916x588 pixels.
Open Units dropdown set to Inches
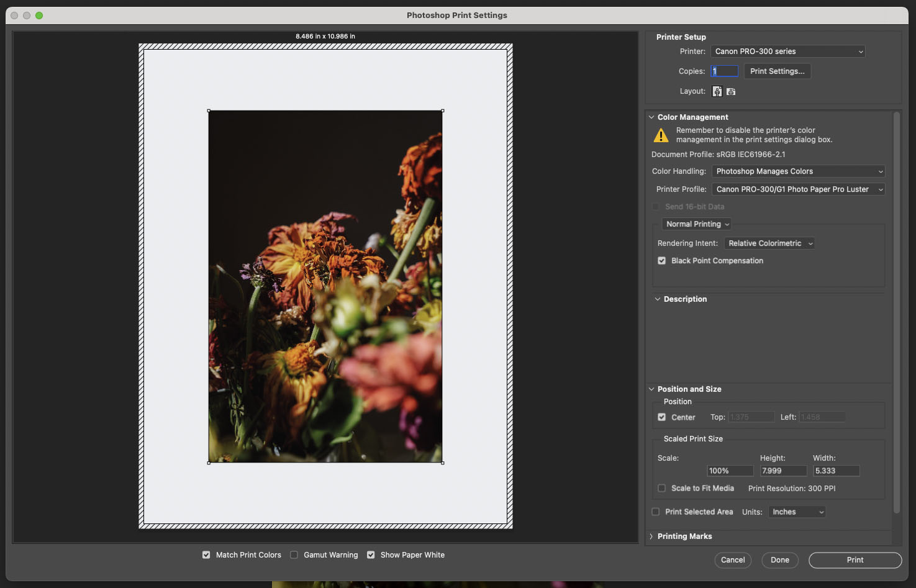click(x=797, y=512)
